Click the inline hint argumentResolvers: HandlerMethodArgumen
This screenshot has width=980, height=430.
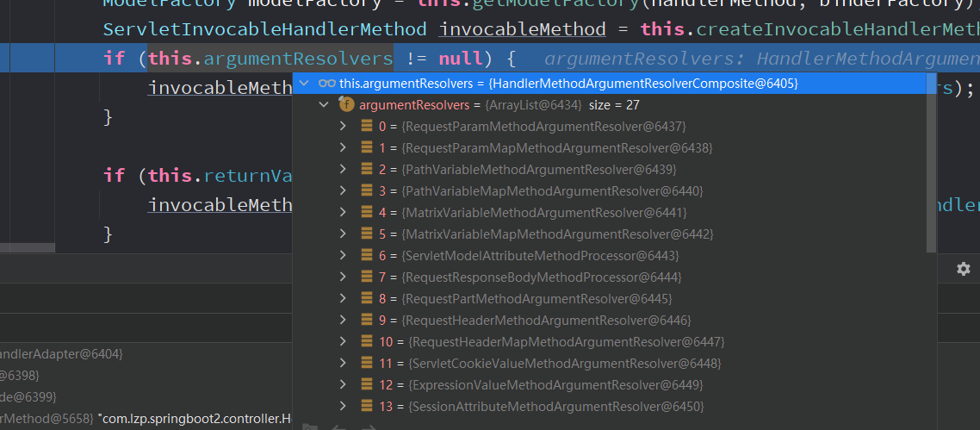point(761,59)
